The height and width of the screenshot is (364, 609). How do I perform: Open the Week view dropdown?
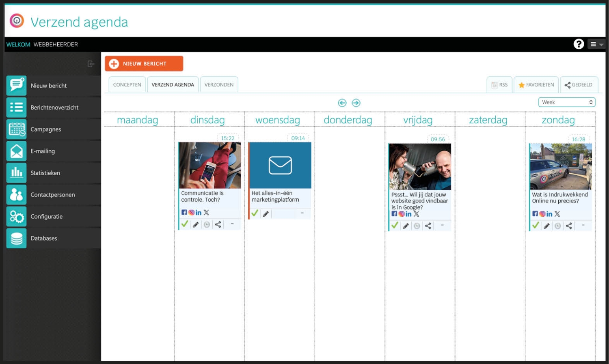tap(567, 102)
